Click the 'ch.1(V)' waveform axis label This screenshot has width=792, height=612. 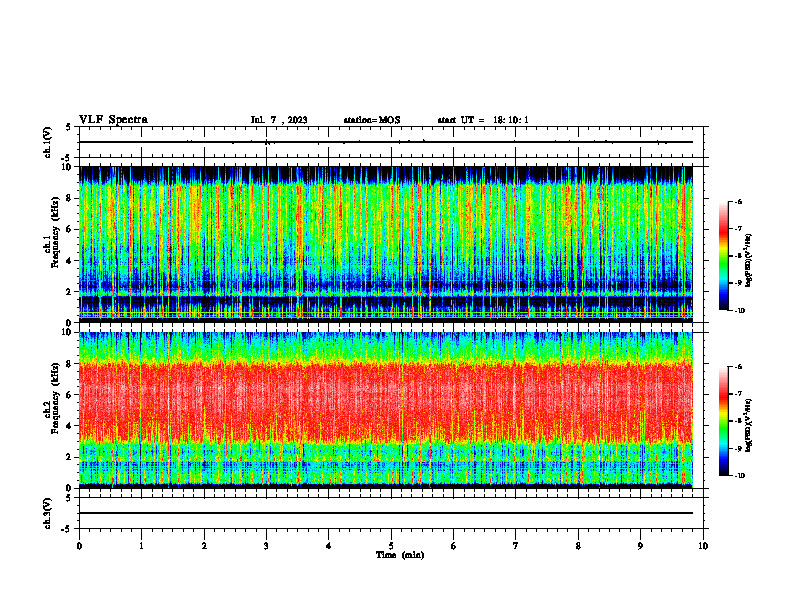(48, 142)
